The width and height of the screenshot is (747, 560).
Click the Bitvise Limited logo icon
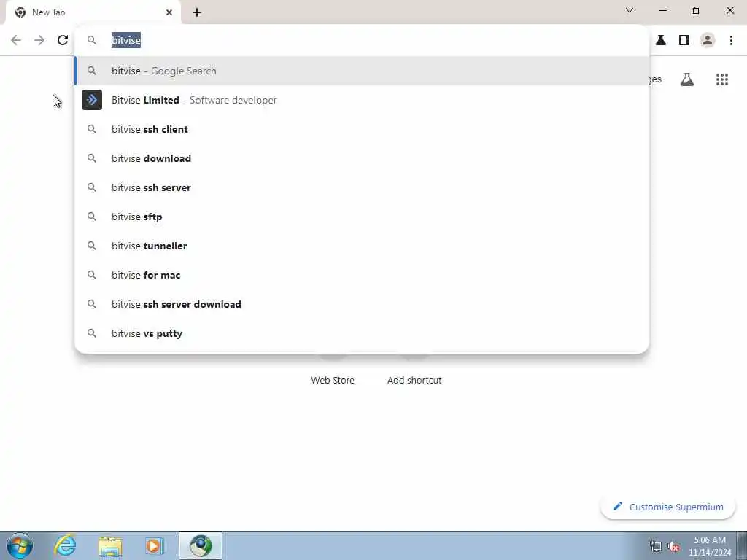pyautogui.click(x=92, y=100)
